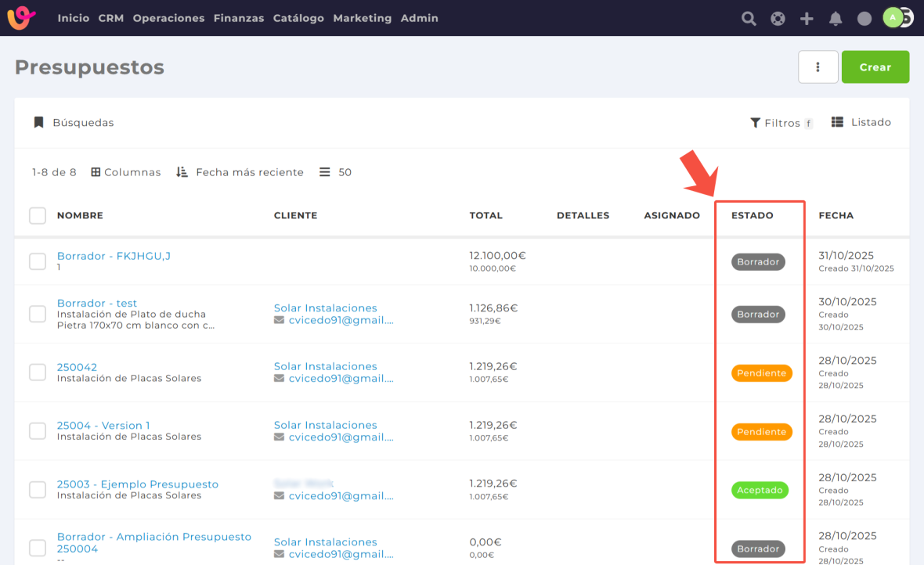
Task: Open Fecha más reciente sort dropdown
Action: (x=240, y=172)
